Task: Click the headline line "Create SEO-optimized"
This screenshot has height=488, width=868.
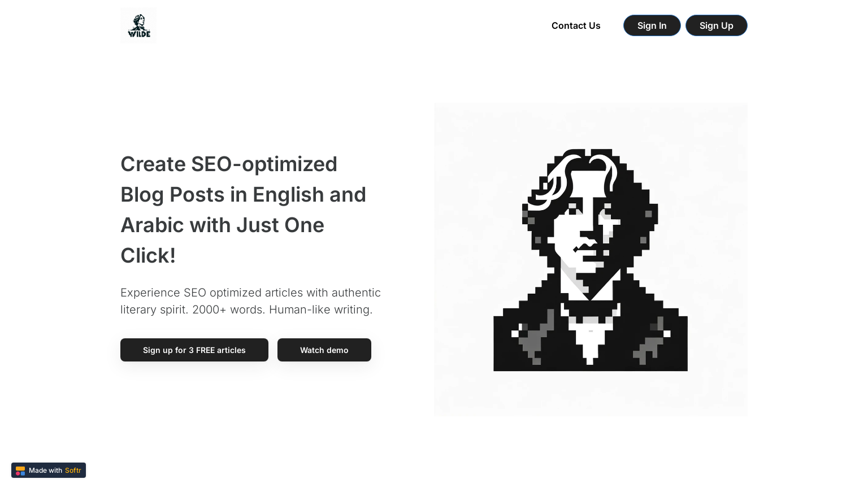Action: (229, 164)
